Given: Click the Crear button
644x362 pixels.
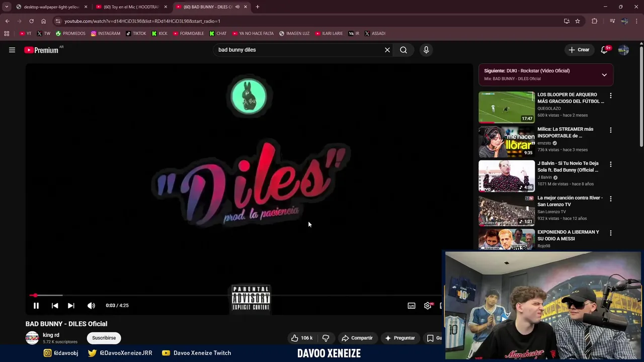Looking at the screenshot, I should (x=579, y=50).
